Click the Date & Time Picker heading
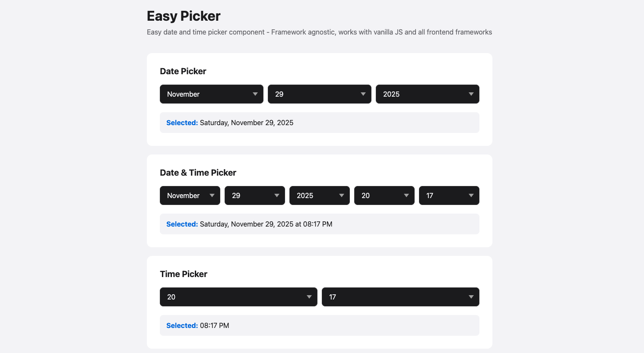This screenshot has height=353, width=644. (x=198, y=173)
